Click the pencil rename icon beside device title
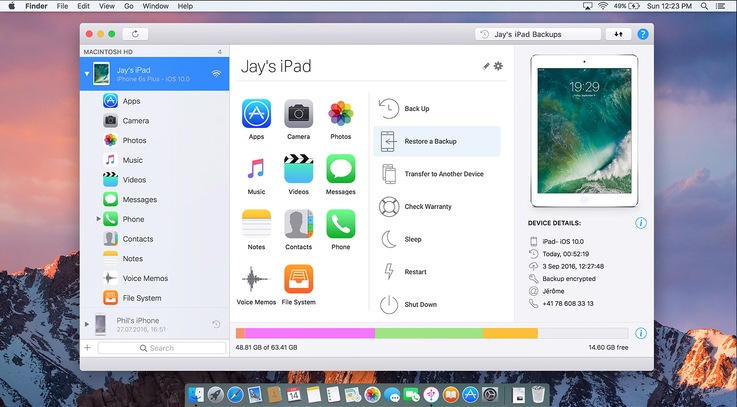 pos(486,66)
